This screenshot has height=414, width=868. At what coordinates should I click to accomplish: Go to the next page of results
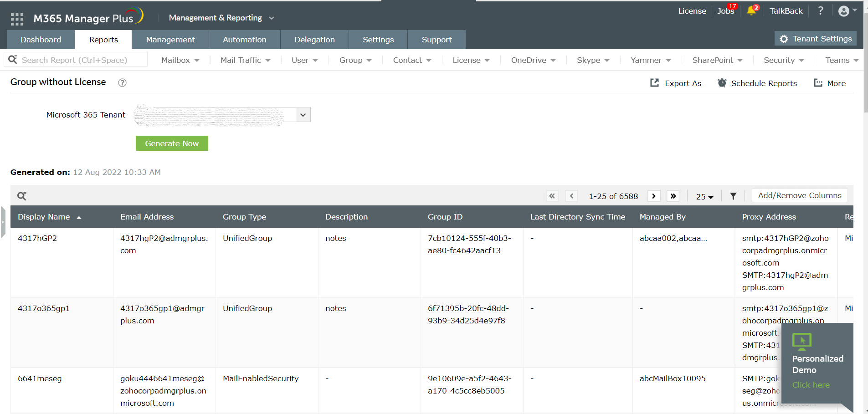[654, 196]
